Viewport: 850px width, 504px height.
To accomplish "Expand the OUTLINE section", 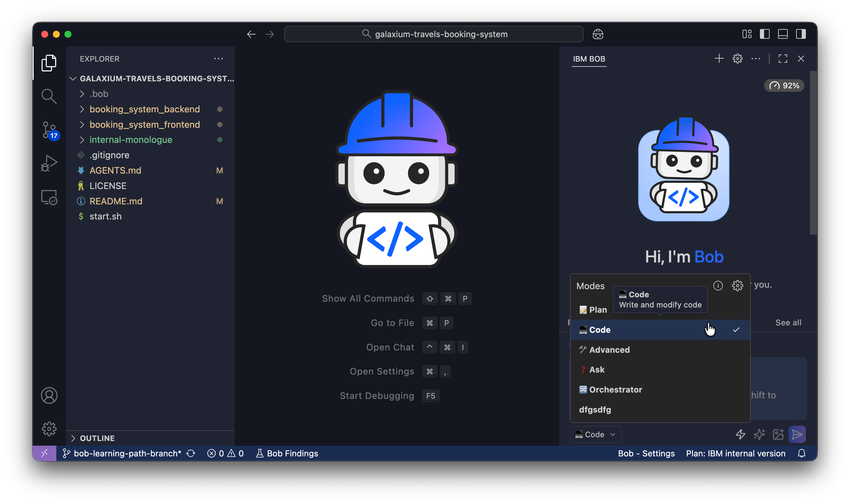I will coord(97,438).
